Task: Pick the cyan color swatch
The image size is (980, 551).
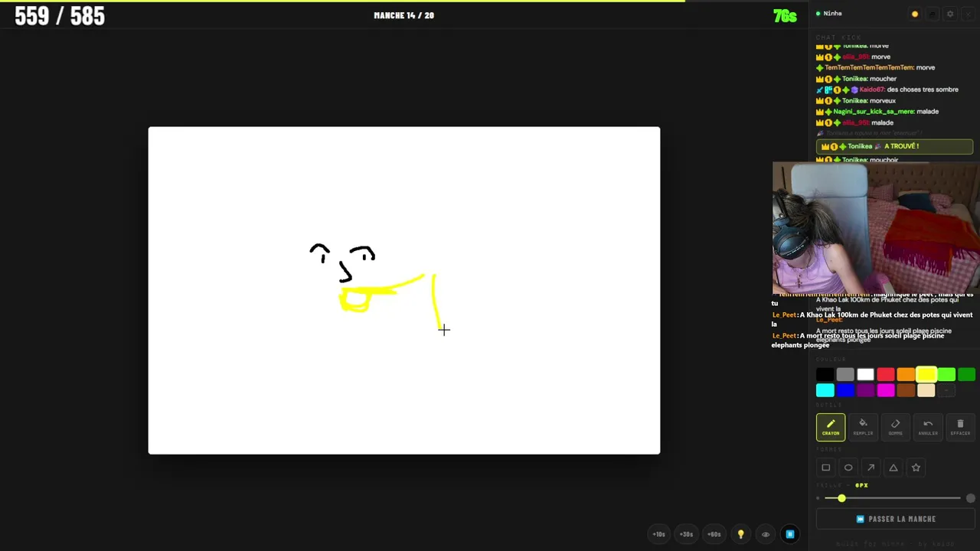Action: click(825, 390)
